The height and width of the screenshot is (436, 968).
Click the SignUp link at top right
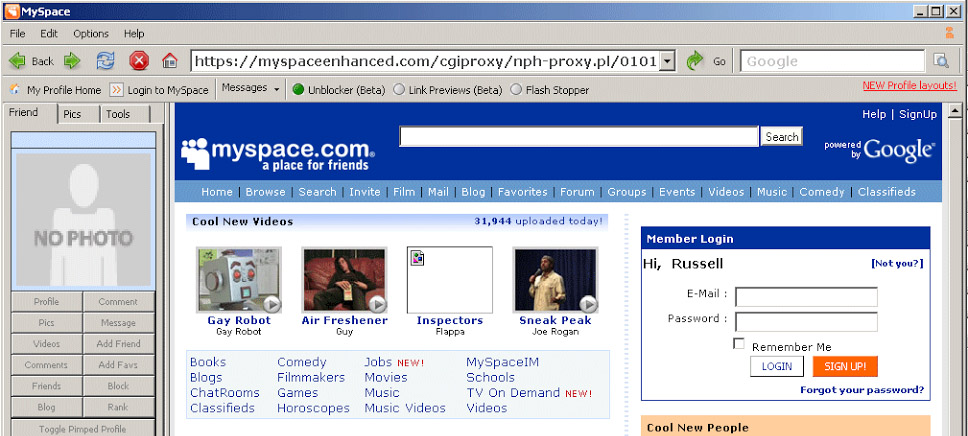(x=917, y=114)
